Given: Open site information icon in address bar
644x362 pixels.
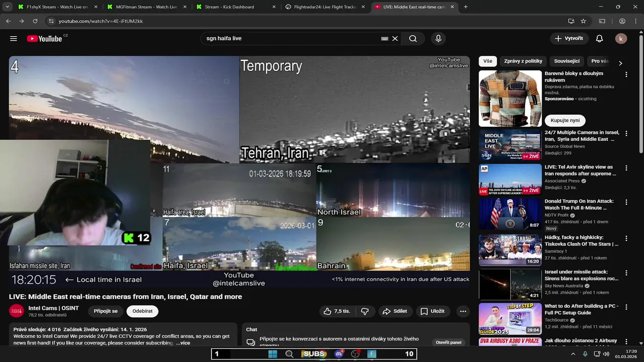Looking at the screenshot, I should pos(50,21).
